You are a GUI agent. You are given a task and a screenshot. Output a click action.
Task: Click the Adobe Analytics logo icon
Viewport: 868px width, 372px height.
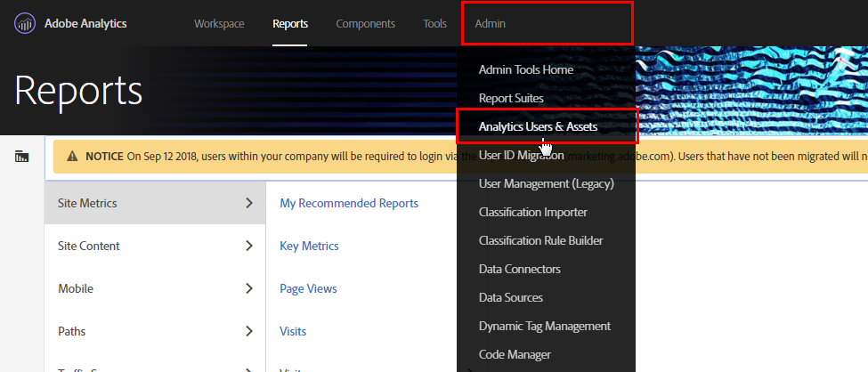[25, 24]
